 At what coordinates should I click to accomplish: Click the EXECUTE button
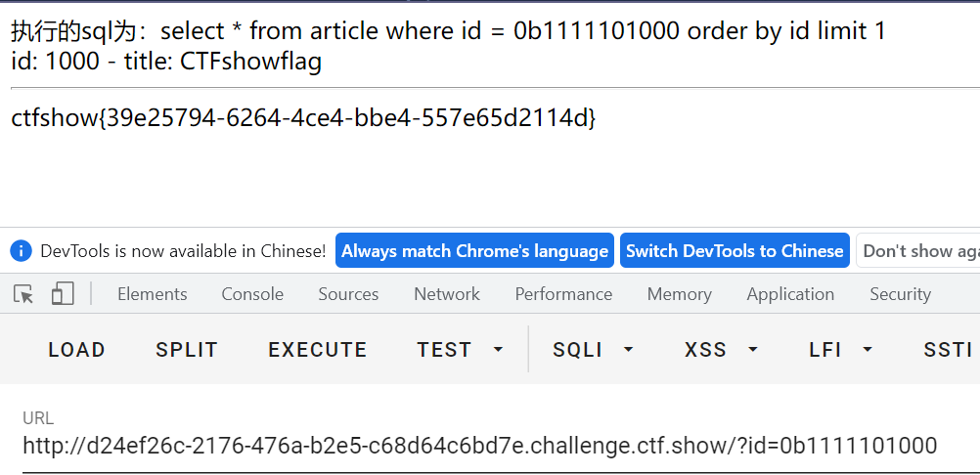click(318, 350)
